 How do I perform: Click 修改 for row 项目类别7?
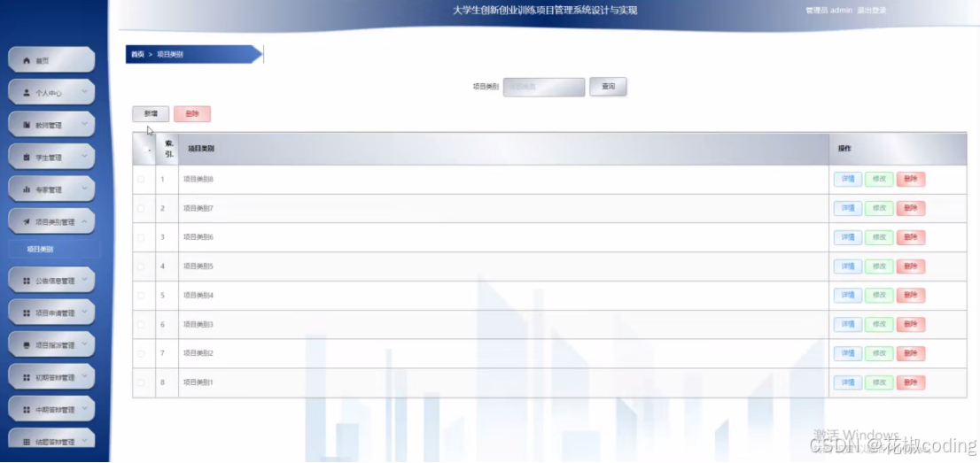879,209
